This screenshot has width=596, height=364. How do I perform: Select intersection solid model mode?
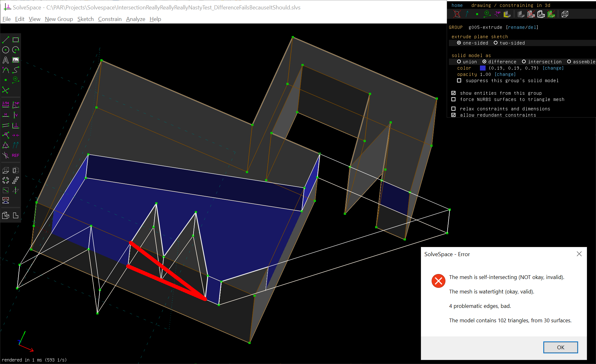point(542,62)
